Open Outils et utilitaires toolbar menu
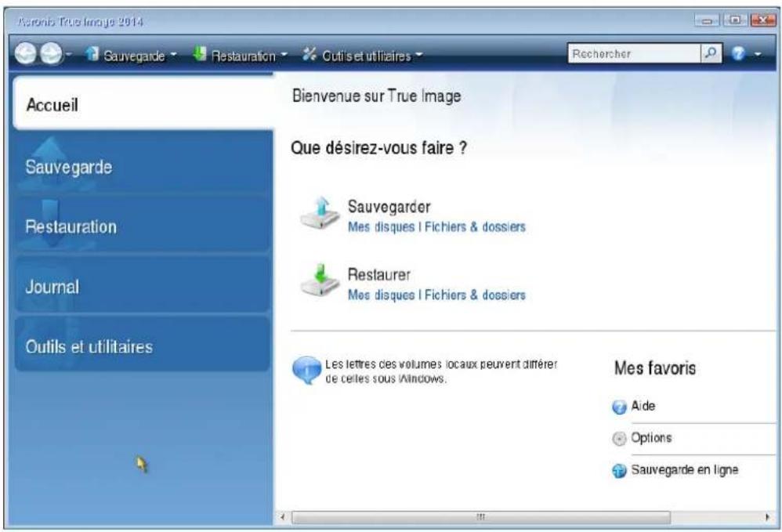The image size is (782, 532). [367, 56]
